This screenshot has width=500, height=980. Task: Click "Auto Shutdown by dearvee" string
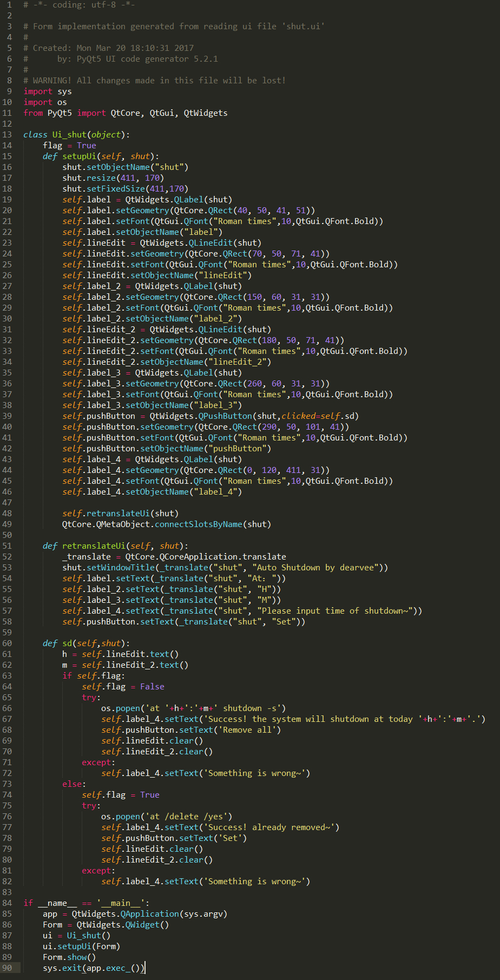pos(315,568)
